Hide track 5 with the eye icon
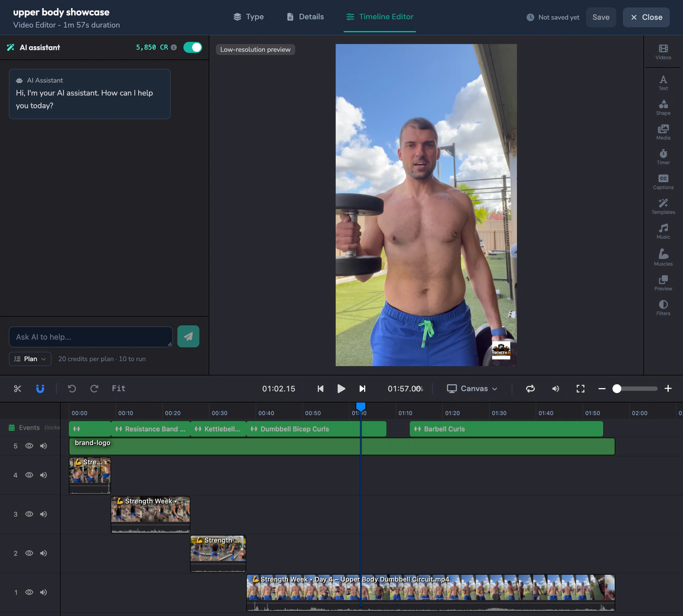 point(29,446)
